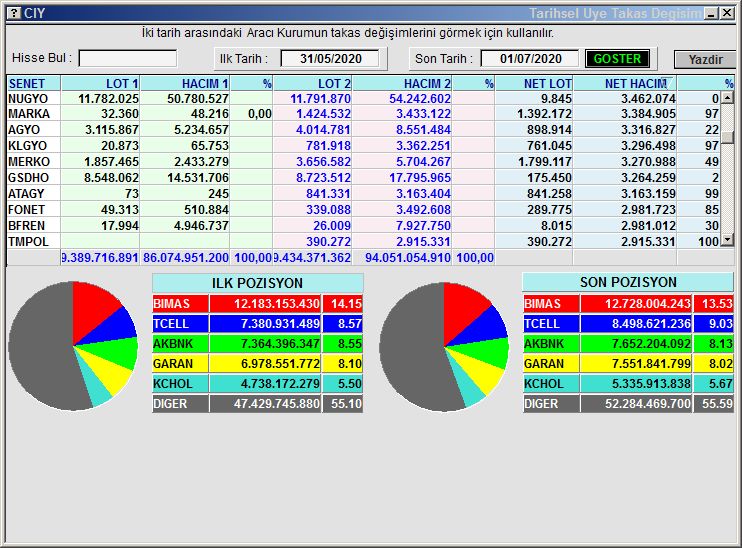Focus the Hisse Bul search field
This screenshot has height=548, width=742.
(128, 59)
